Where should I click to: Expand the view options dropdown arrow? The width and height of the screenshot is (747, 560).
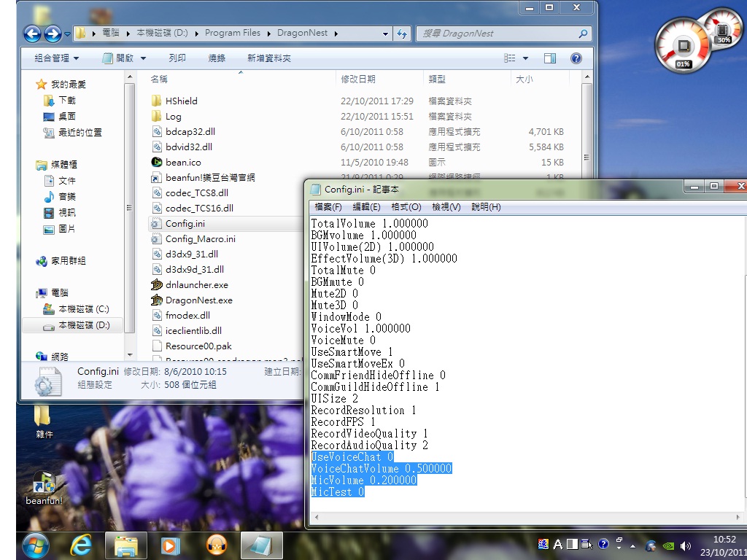coord(525,58)
